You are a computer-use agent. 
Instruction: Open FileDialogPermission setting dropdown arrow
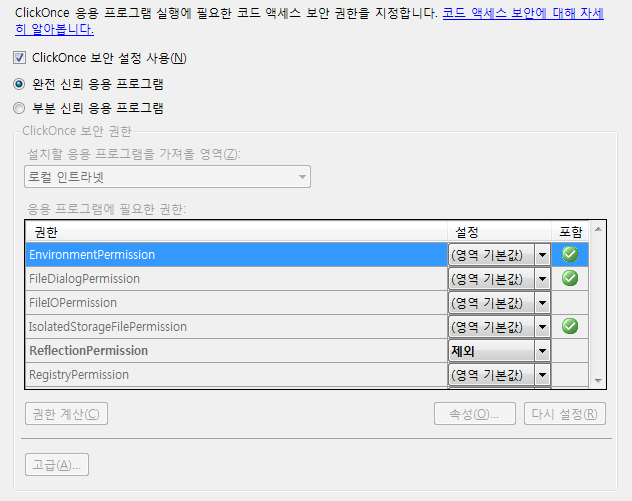tap(543, 279)
